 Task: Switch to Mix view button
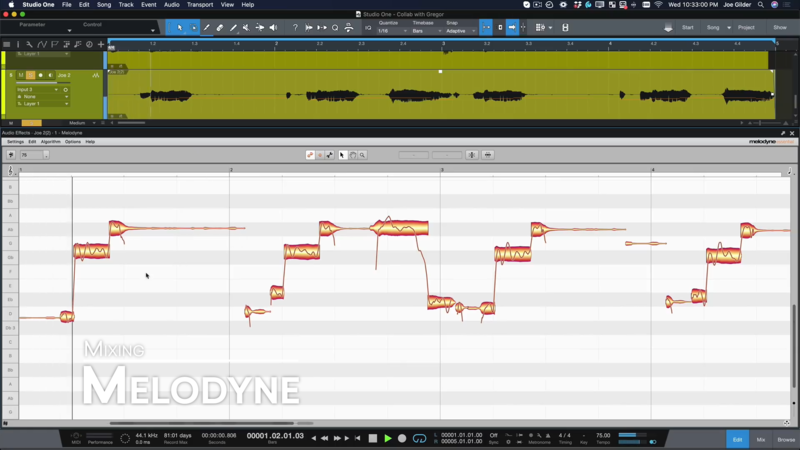tap(761, 439)
